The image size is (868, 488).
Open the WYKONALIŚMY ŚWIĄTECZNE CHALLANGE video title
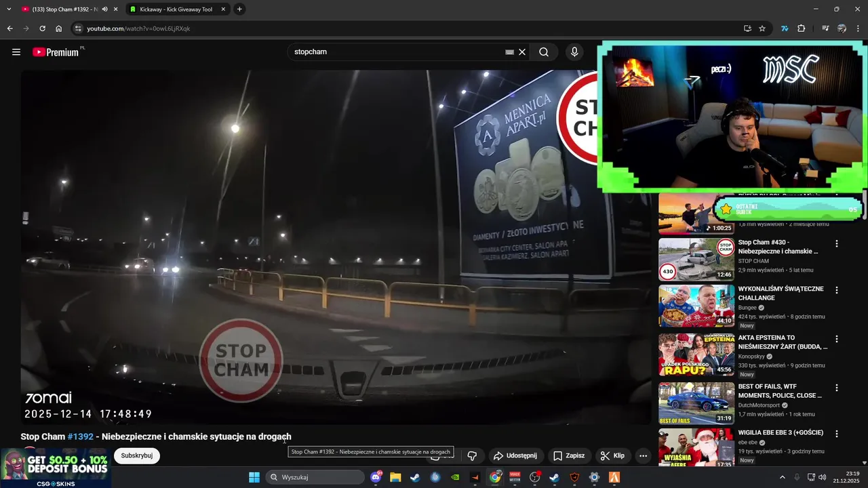point(781,293)
